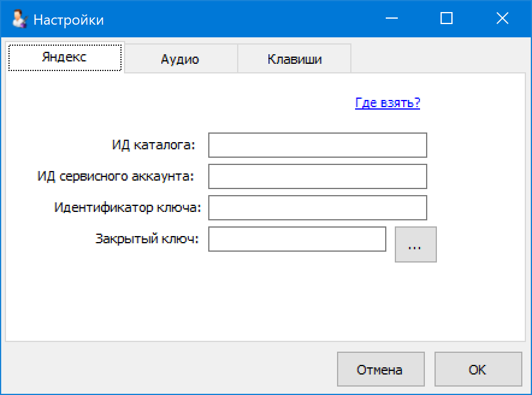Click the Настройки title bar text
The width and height of the screenshot is (532, 395).
[69, 20]
